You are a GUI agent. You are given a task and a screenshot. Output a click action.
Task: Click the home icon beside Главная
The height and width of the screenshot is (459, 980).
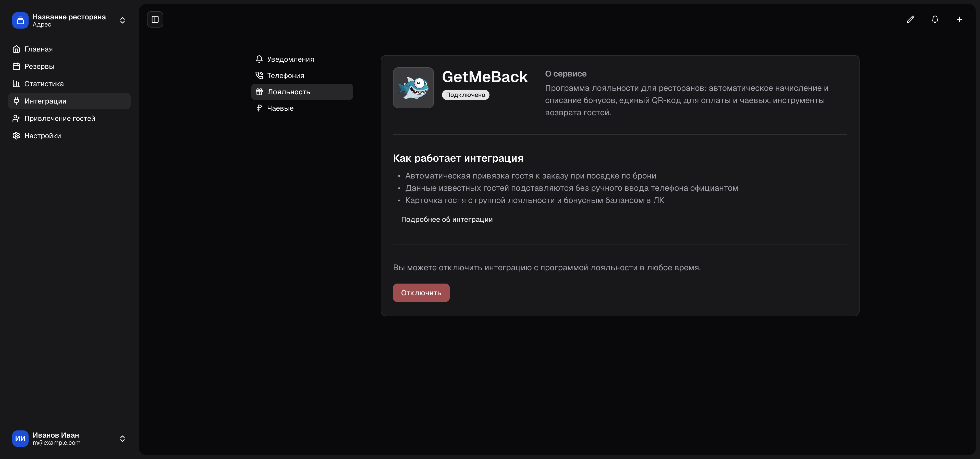[16, 49]
